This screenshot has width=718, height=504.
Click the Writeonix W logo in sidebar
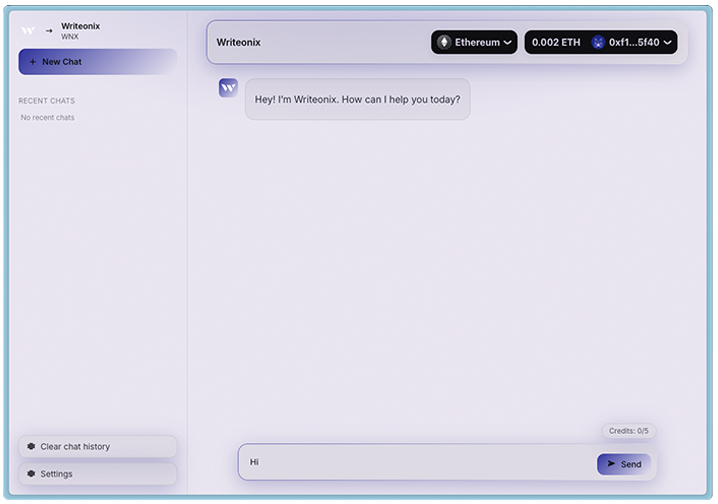pos(28,30)
